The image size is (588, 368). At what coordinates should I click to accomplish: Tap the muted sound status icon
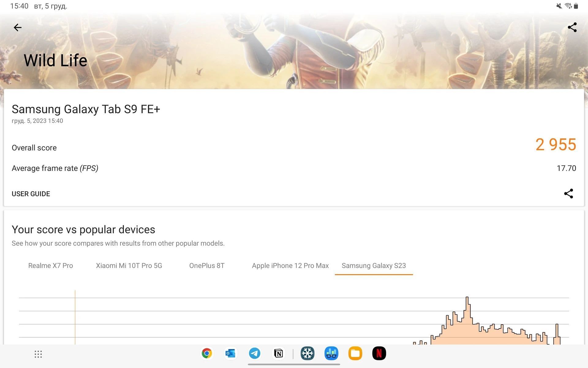click(559, 6)
